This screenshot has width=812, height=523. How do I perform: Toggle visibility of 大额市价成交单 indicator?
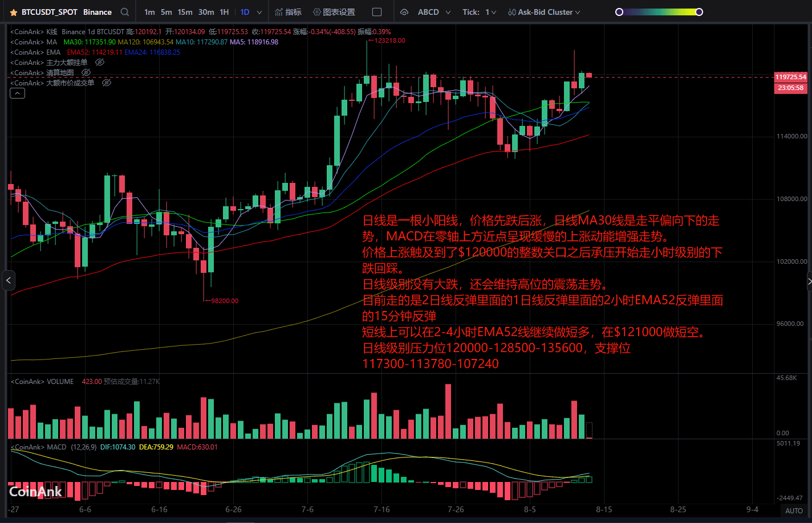coord(106,83)
